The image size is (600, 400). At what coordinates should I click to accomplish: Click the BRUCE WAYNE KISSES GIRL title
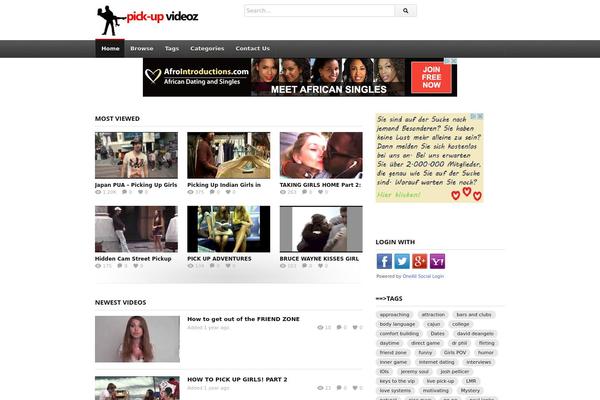319,259
